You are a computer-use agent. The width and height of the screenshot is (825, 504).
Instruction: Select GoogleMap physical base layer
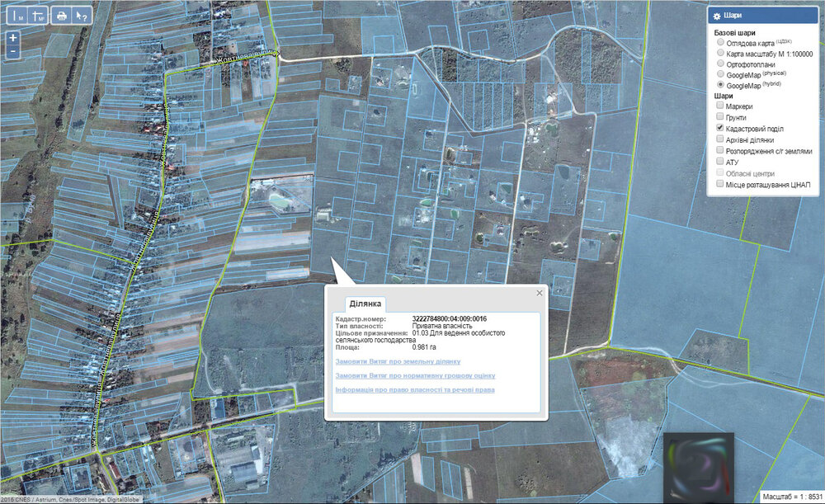pos(720,73)
